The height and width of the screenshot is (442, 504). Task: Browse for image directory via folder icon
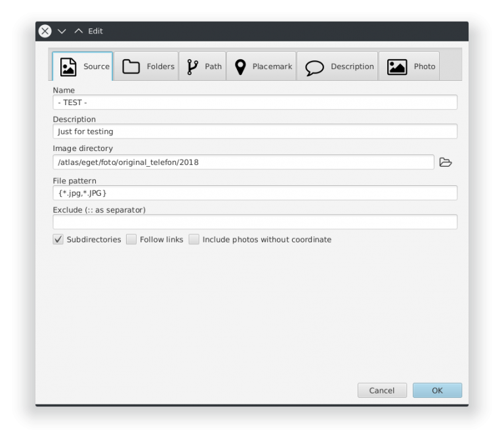click(446, 162)
